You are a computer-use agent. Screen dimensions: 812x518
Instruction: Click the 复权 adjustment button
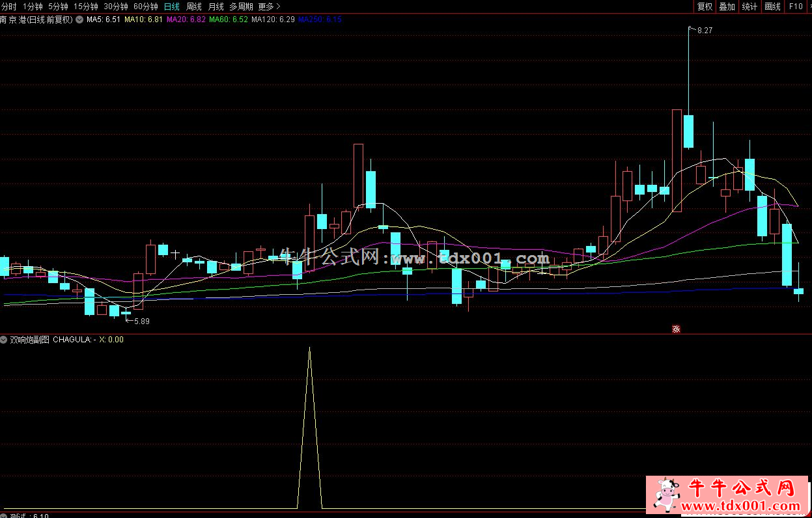pos(705,7)
